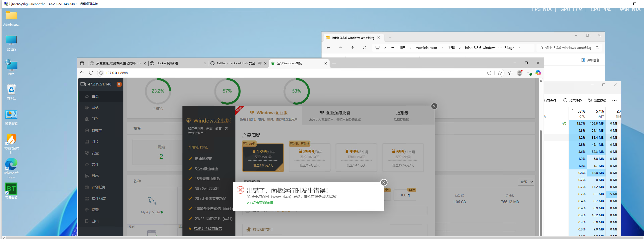Click 结束任务 in Task Manager
644x239 pixels.
tap(572, 100)
